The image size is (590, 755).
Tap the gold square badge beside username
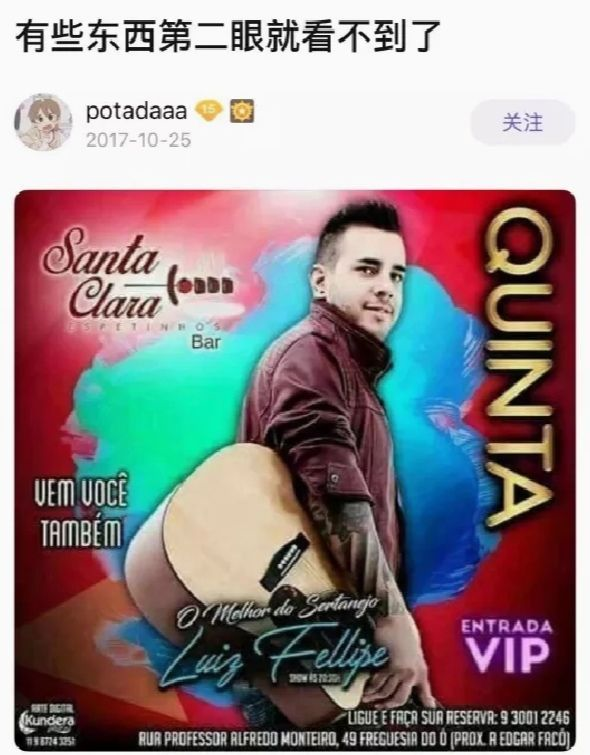point(242,111)
